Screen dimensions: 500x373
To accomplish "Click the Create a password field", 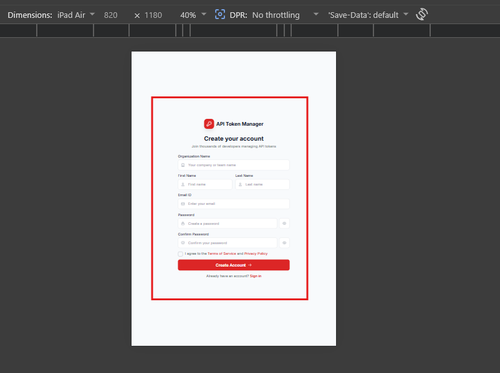I will click(x=227, y=223).
